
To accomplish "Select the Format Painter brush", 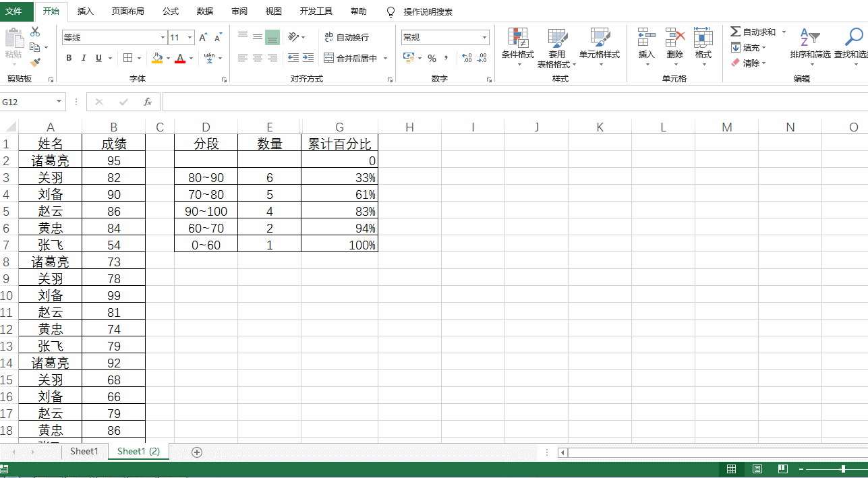I will click(x=35, y=62).
